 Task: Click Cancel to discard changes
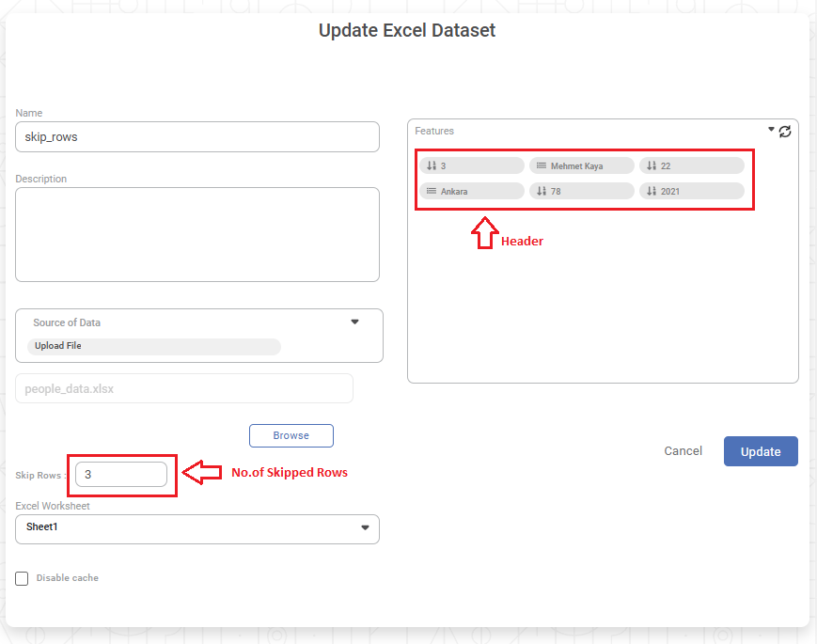coord(683,451)
